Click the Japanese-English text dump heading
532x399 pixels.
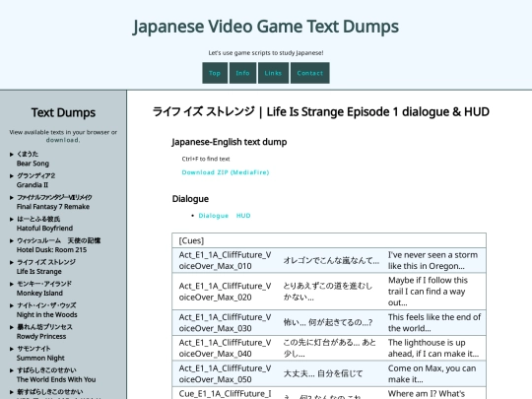pos(230,142)
